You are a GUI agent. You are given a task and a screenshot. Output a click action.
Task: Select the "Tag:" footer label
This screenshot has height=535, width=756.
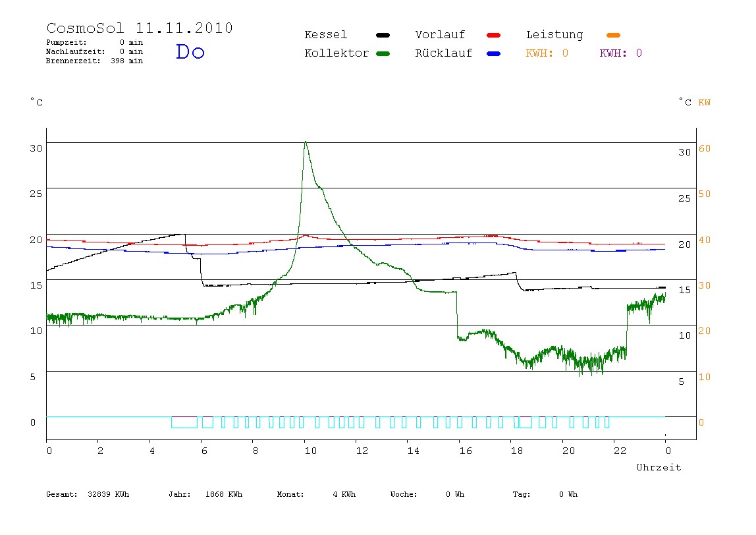click(521, 494)
